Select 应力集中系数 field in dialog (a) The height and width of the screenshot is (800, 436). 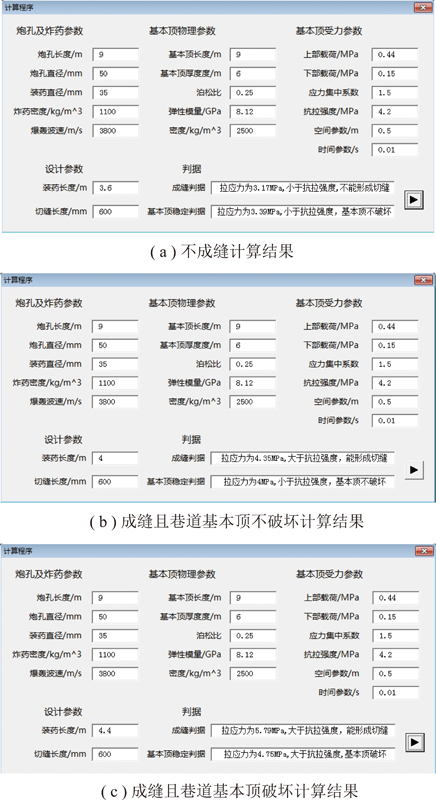(x=395, y=92)
